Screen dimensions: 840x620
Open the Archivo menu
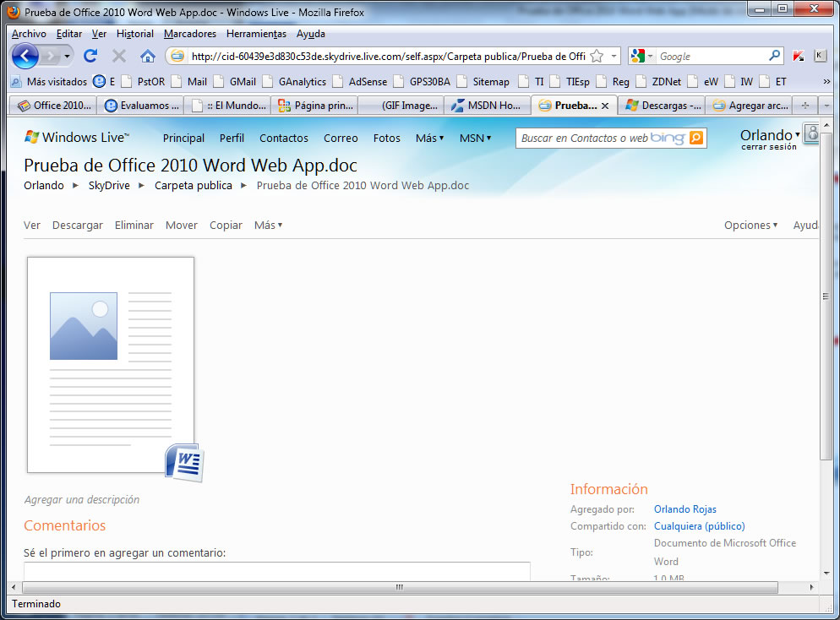[29, 34]
